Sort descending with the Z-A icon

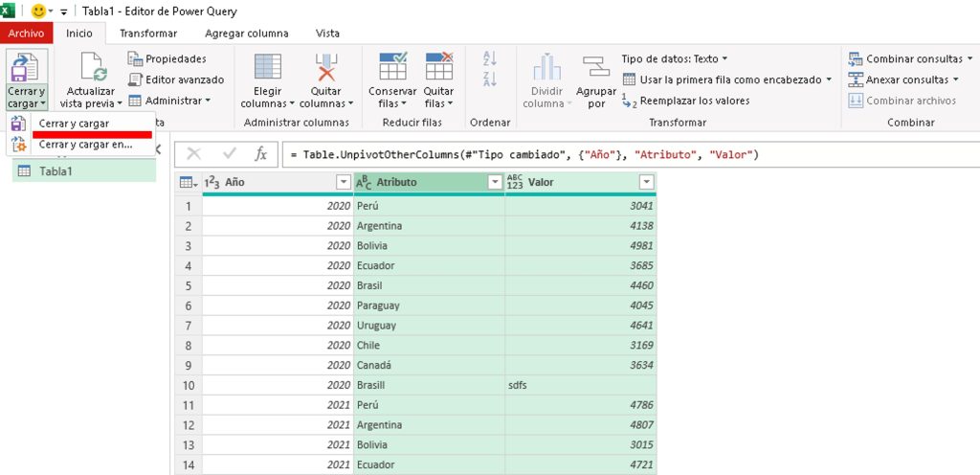click(x=490, y=79)
